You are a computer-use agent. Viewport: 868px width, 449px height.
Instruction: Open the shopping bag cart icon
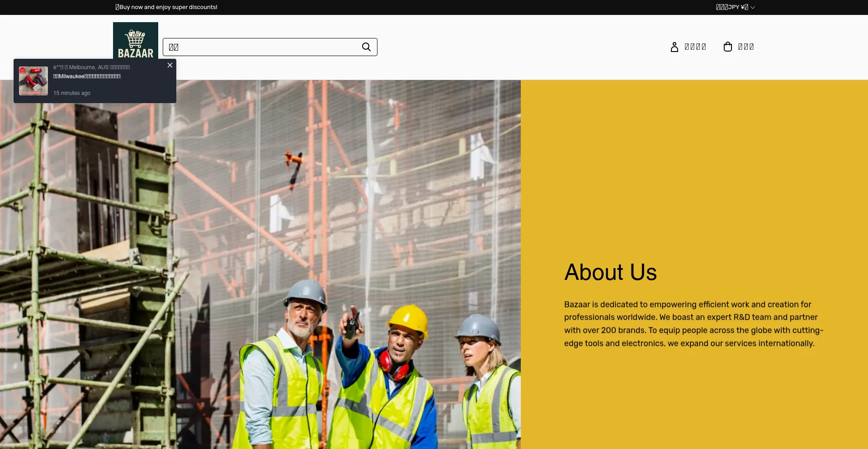click(x=727, y=47)
